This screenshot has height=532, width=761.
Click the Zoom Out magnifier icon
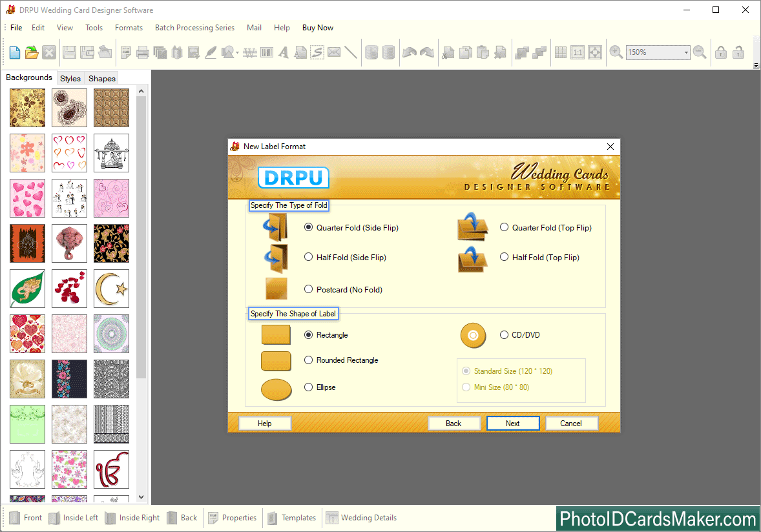click(700, 52)
